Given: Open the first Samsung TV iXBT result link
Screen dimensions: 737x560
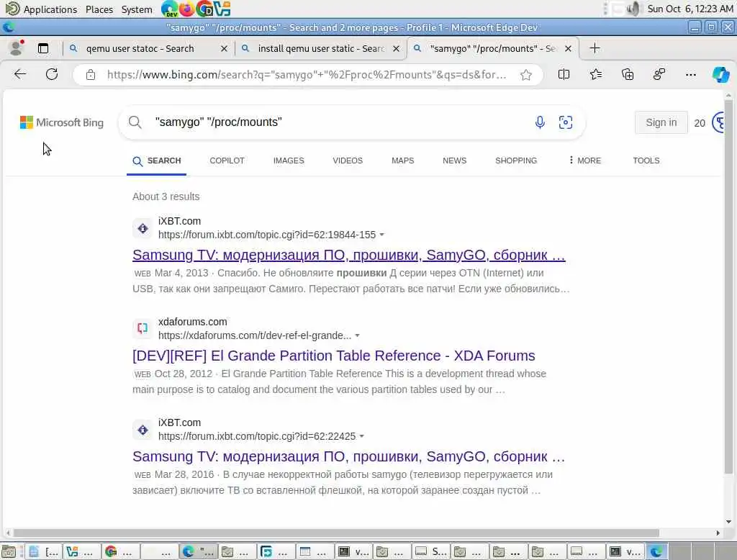Looking at the screenshot, I should [349, 255].
